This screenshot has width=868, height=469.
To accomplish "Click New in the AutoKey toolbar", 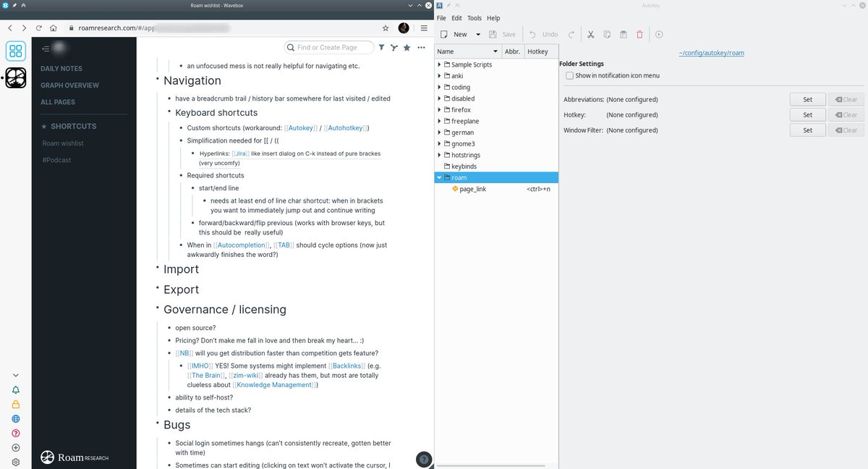I will (454, 34).
